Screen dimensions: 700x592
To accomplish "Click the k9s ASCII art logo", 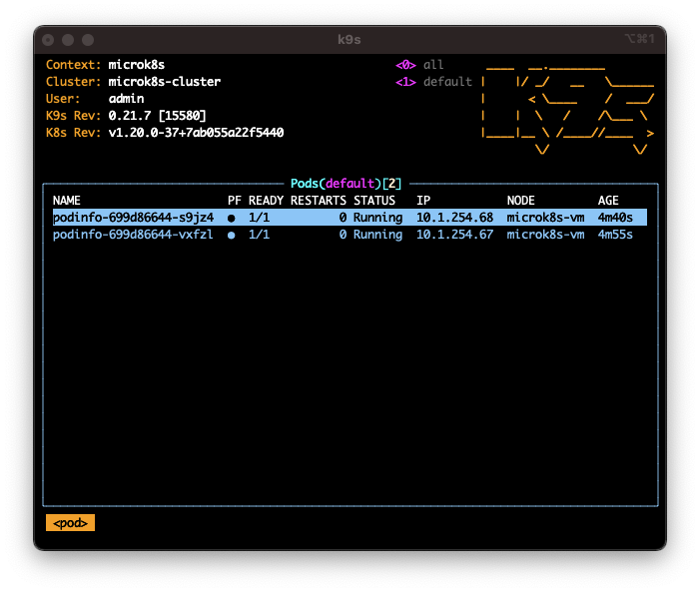I will tap(566, 107).
